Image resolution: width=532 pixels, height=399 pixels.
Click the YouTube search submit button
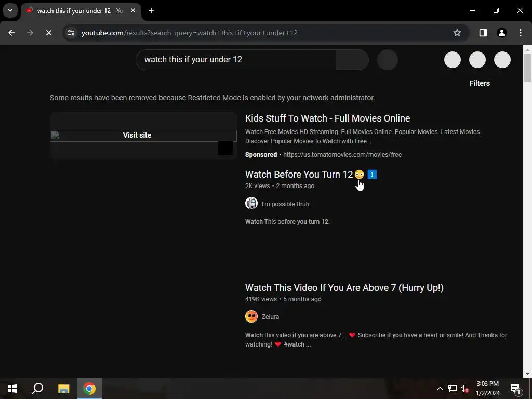[352, 60]
